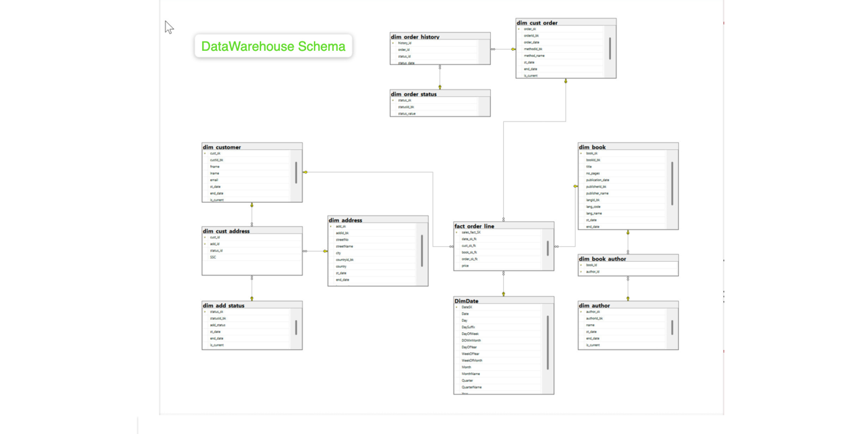868x434 pixels.
Task: Select the key marker beside DateSK in DimDate
Action: click(458, 307)
